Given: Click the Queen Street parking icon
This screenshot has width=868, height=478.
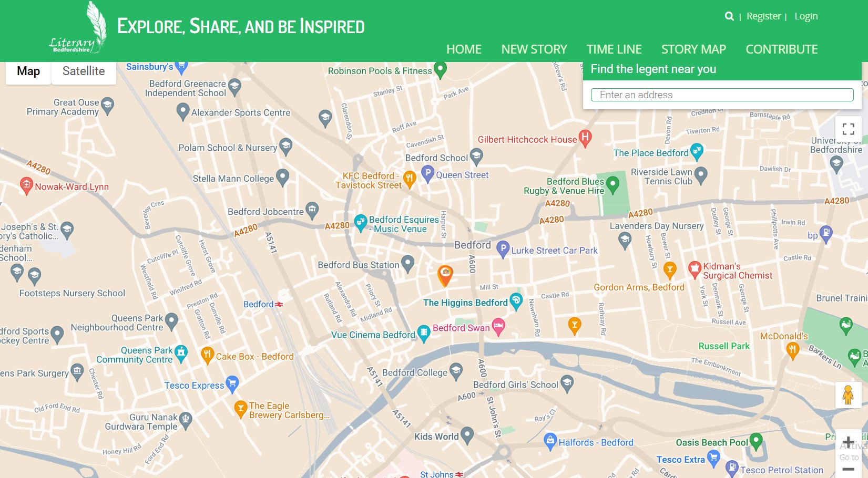Looking at the screenshot, I should 427,174.
